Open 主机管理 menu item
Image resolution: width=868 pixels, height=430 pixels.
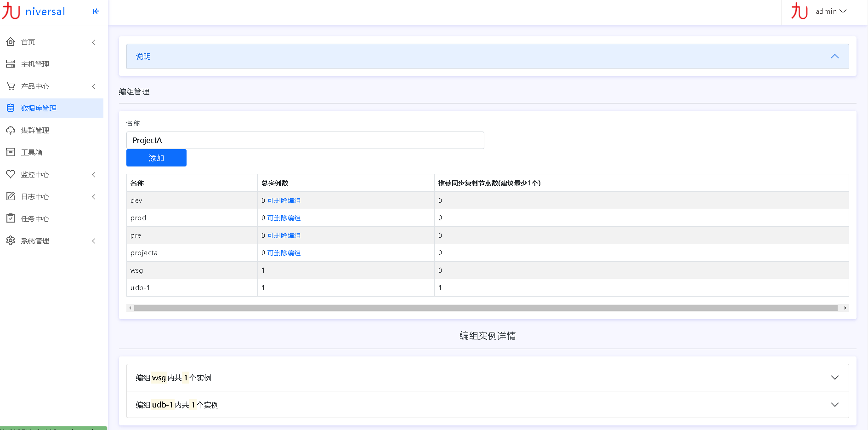coord(35,64)
